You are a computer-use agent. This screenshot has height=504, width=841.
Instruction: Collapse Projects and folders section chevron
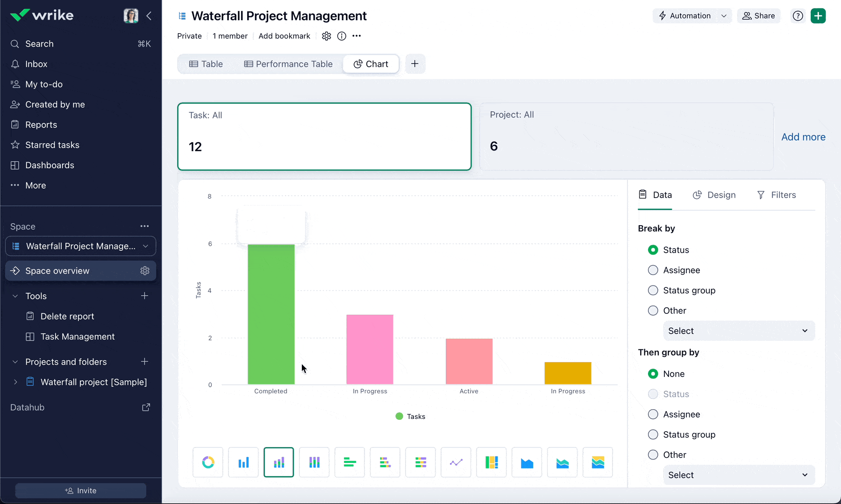(x=15, y=362)
